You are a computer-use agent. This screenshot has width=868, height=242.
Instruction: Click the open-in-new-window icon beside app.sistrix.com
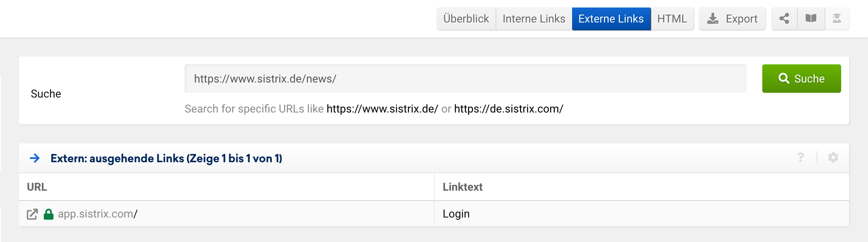click(32, 214)
